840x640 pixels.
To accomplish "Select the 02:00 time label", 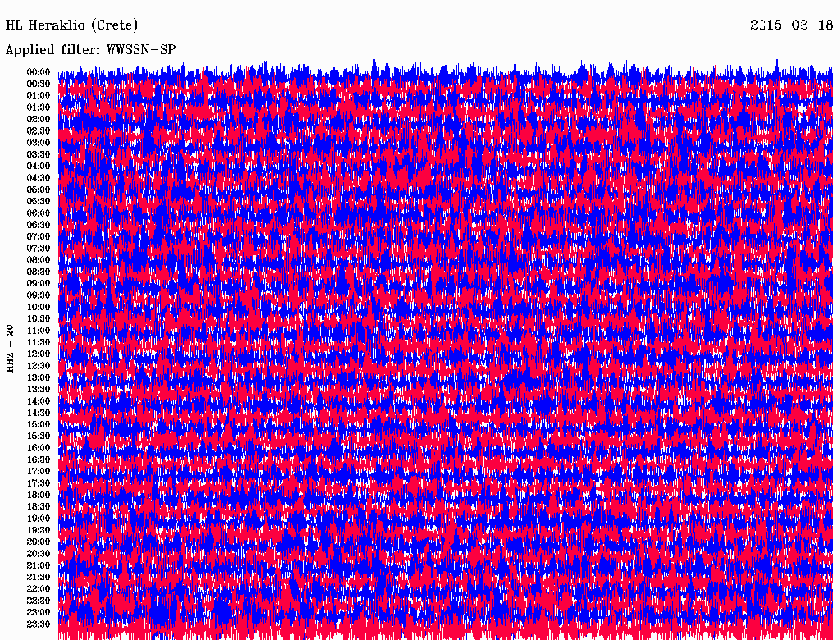I will point(38,120).
